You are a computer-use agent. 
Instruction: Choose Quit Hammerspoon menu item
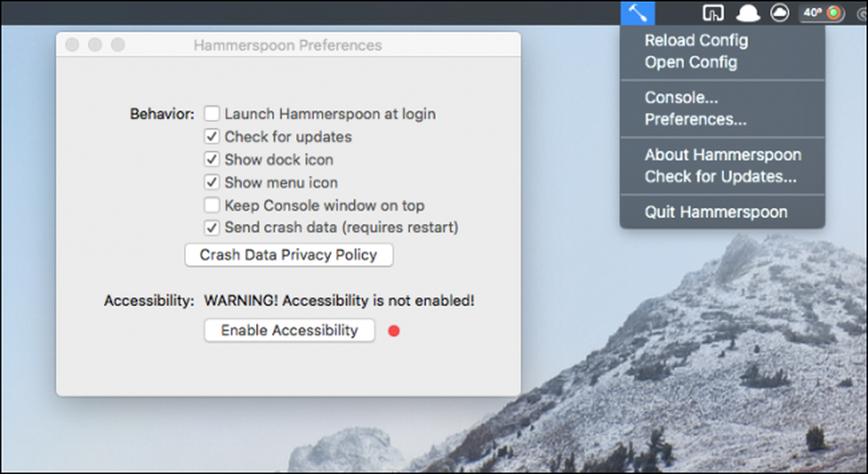pyautogui.click(x=722, y=212)
